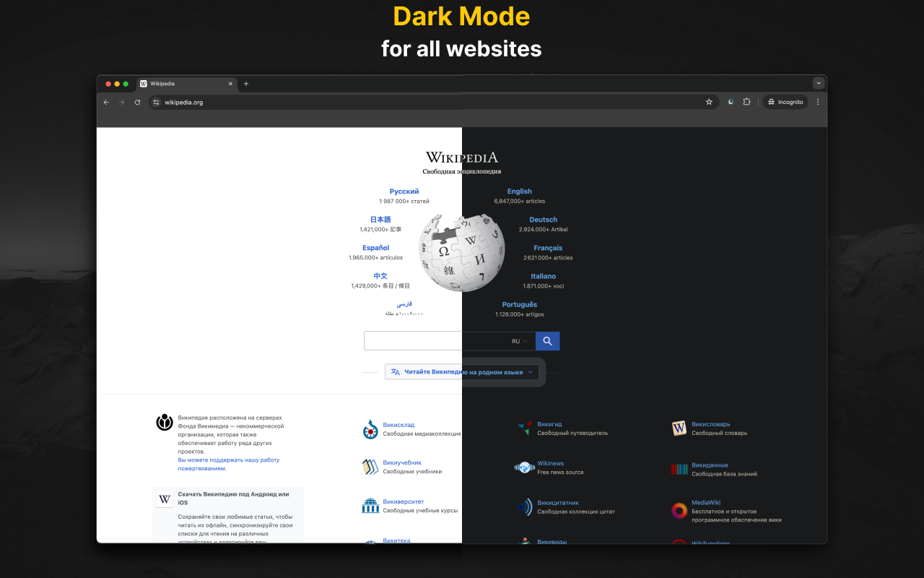Open the English Wikipedia link
The height and width of the screenshot is (578, 924).
(x=519, y=191)
